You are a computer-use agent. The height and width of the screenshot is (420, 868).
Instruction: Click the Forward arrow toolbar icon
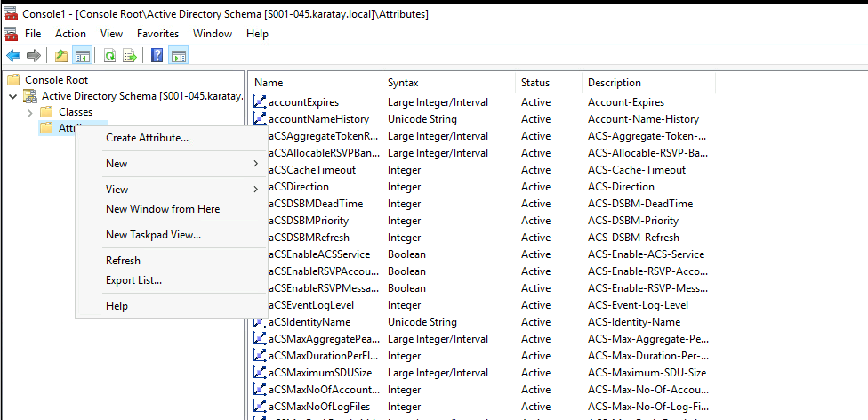tap(34, 55)
